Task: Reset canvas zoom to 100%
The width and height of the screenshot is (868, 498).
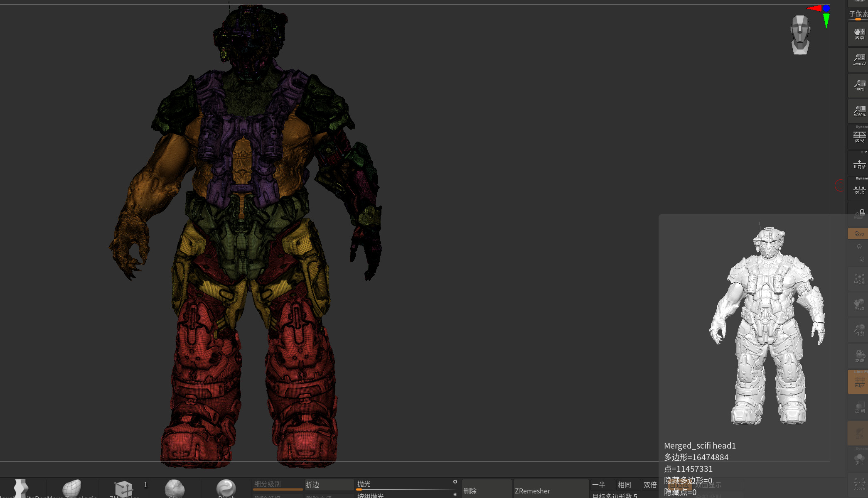Action: click(x=858, y=85)
